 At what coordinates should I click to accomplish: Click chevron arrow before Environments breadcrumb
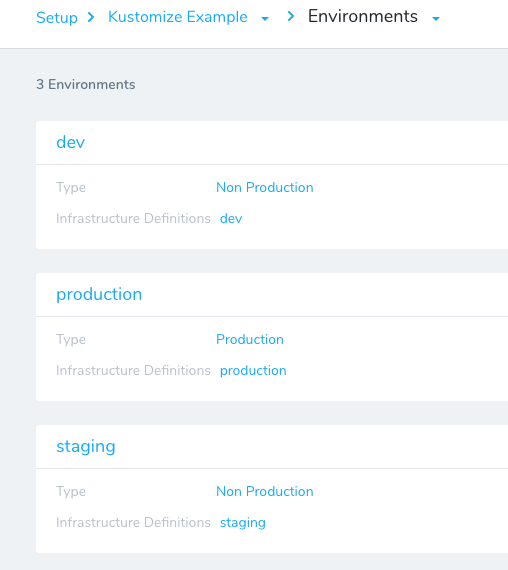coord(291,16)
